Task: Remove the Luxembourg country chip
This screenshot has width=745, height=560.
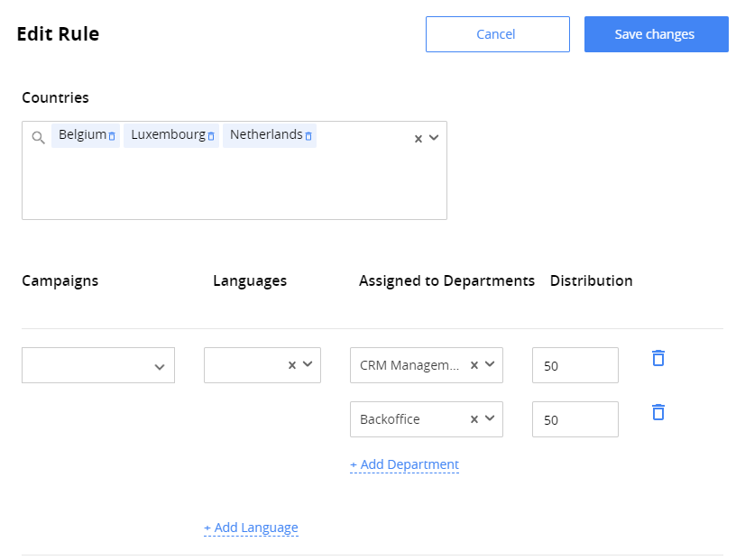Action: click(x=210, y=135)
